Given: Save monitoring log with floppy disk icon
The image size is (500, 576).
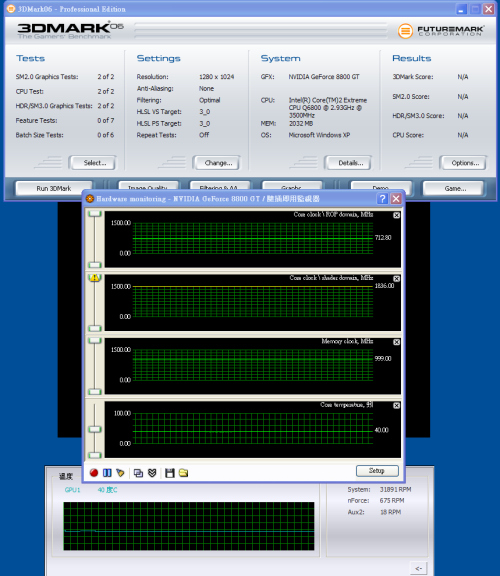Looking at the screenshot, I should click(170, 473).
